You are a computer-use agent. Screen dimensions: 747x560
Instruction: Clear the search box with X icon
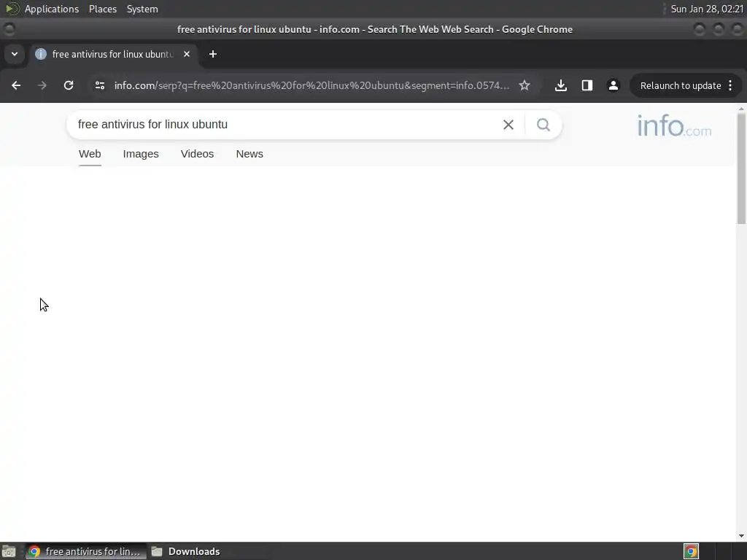pos(508,125)
